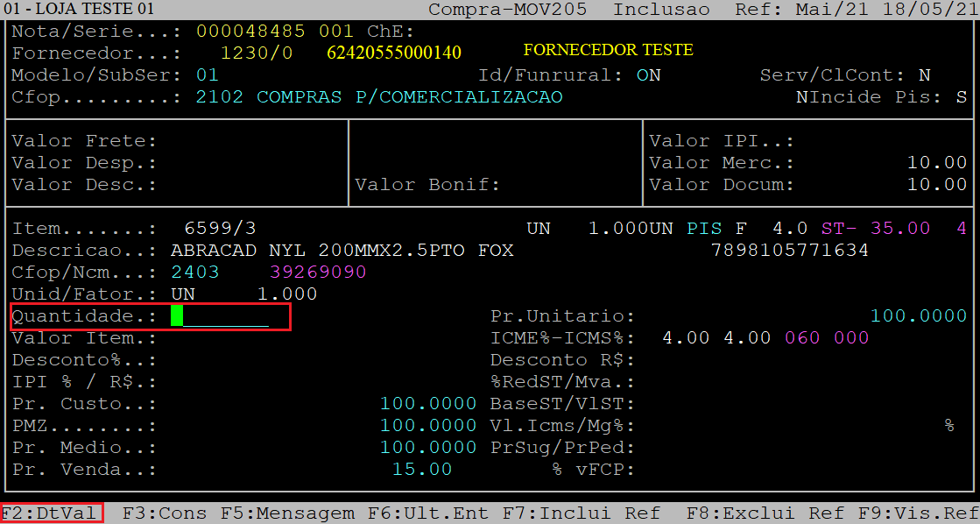Screen dimensions: 980x524
Task: Toggle the Id/Funrural ON value
Action: click(648, 75)
